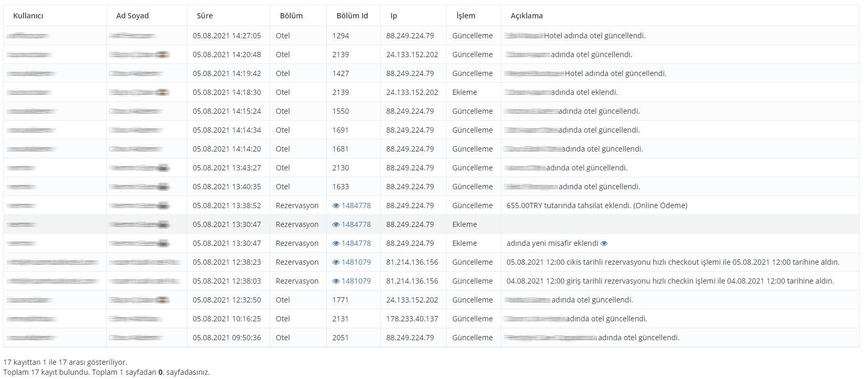Viewport: 868px width, 379px height.
Task: Open link 1484778 in the misafir eklendi row
Action: [356, 243]
